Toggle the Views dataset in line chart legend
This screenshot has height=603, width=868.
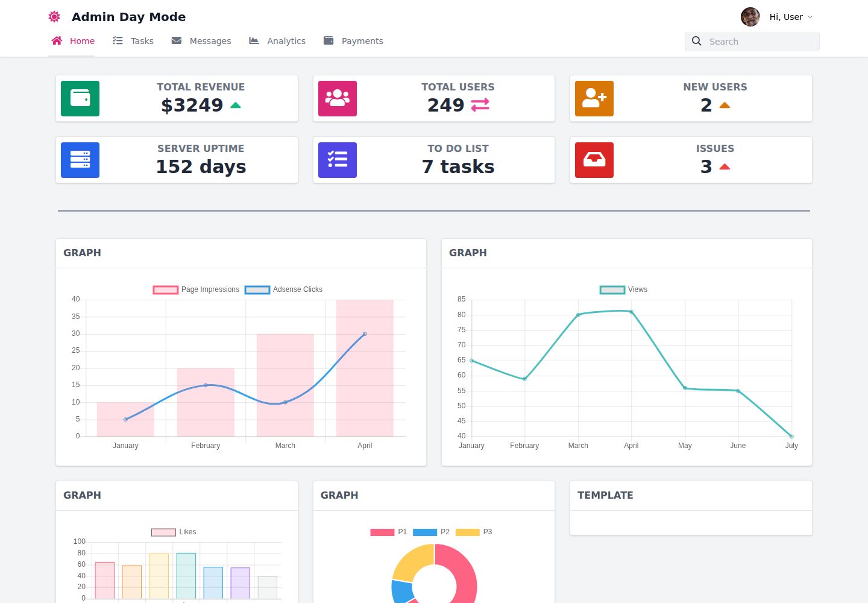click(x=623, y=289)
